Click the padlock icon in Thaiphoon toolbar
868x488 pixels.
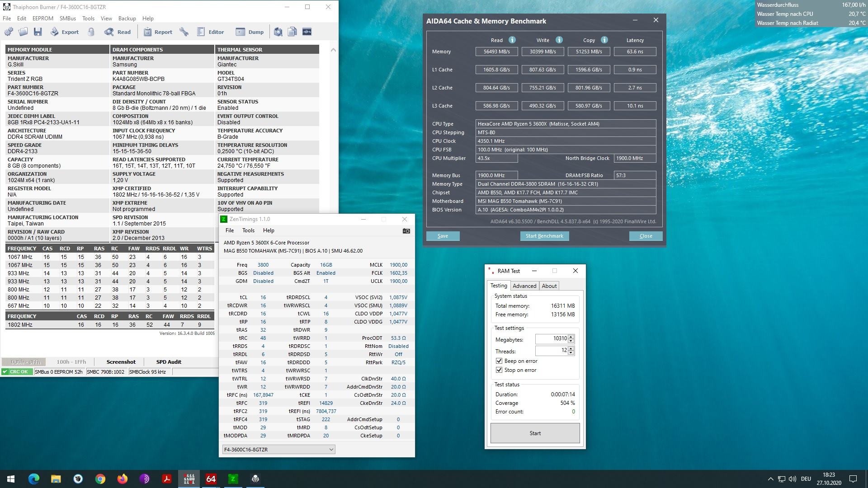click(x=91, y=32)
